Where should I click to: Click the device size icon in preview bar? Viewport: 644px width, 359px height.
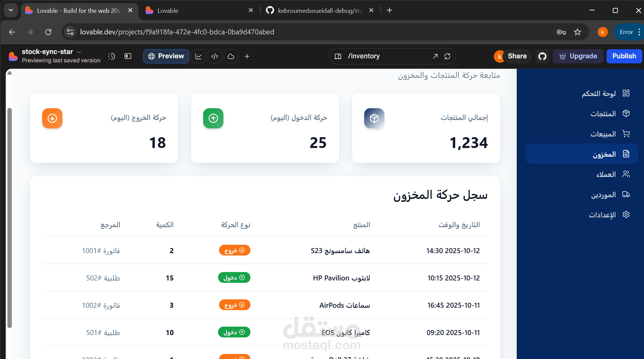coord(338,56)
